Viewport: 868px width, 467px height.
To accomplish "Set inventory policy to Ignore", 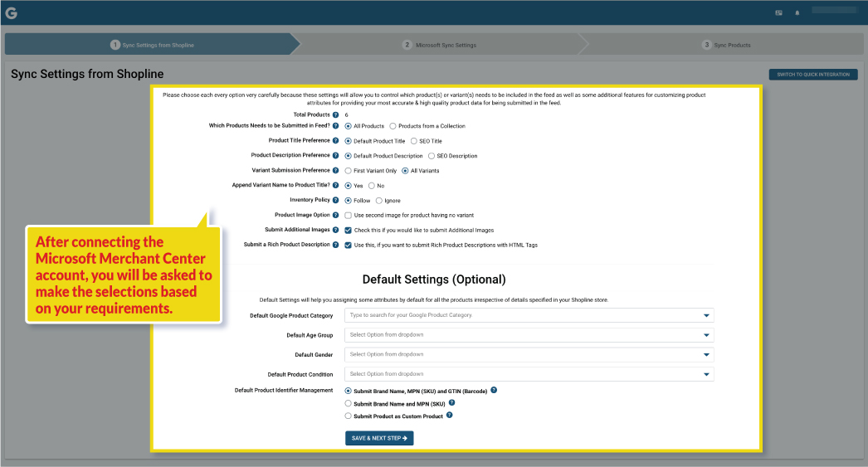I will click(379, 201).
